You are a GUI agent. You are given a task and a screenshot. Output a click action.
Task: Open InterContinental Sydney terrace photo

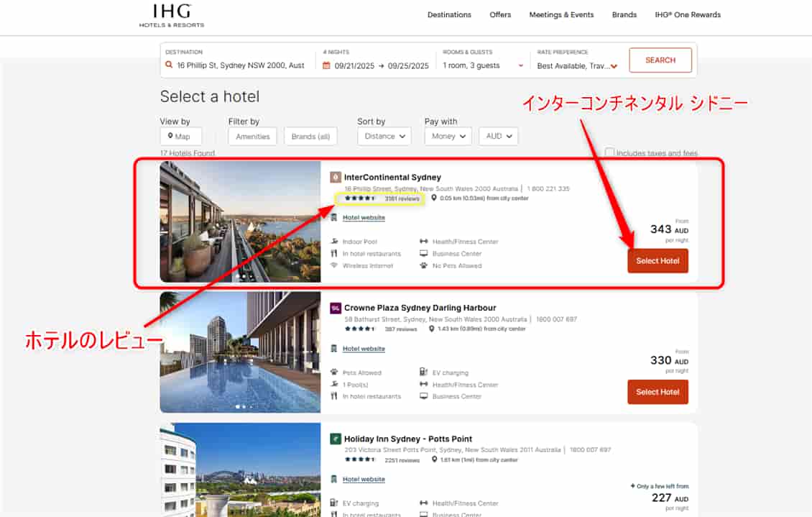coord(240,221)
